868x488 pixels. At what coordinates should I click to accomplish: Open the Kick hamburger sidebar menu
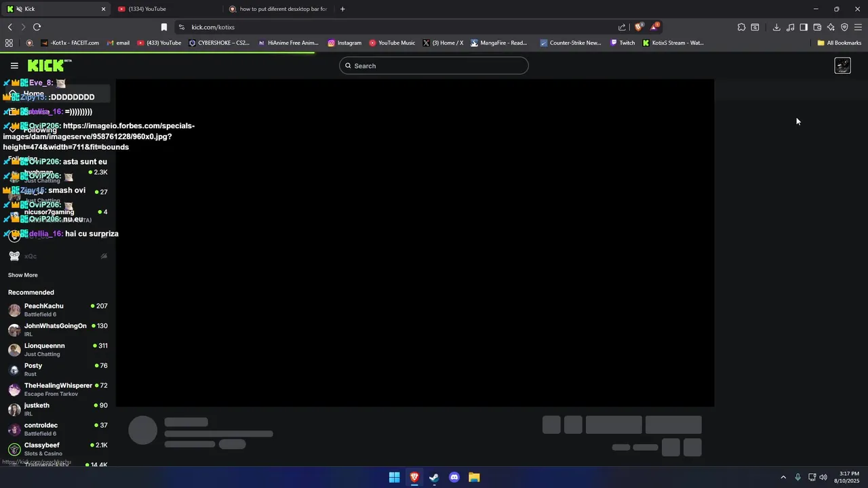pos(14,66)
